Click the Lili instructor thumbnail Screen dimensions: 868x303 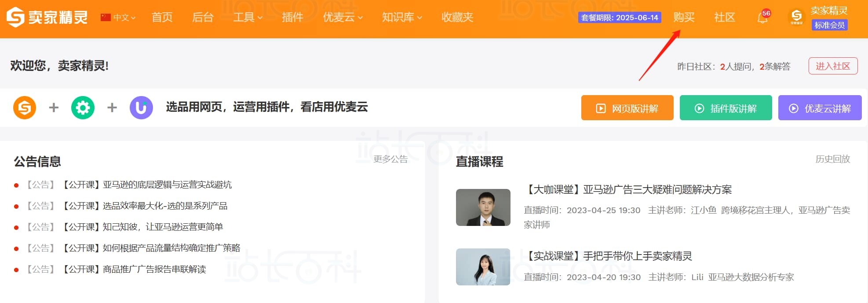(483, 267)
